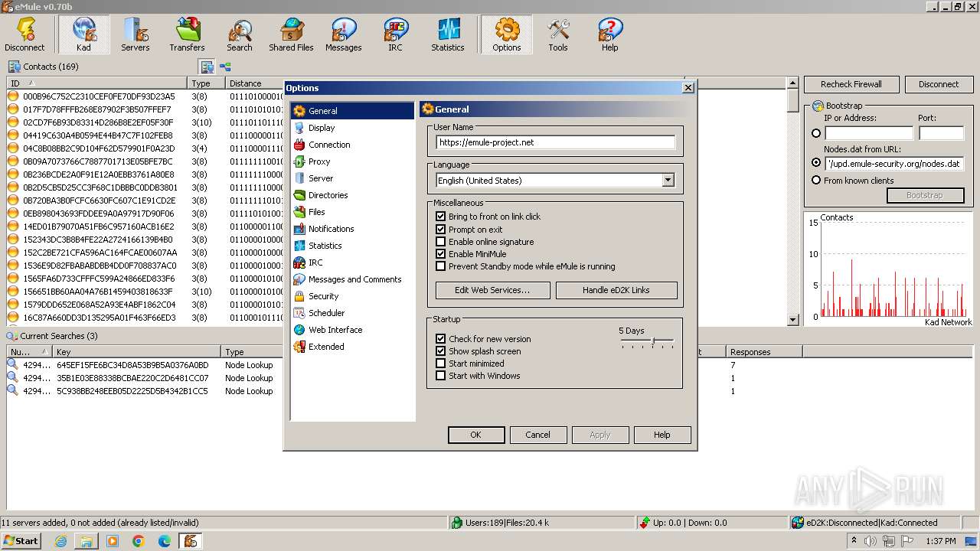980x551 pixels.
Task: Open the Kad toolbar icon
Action: 83,34
